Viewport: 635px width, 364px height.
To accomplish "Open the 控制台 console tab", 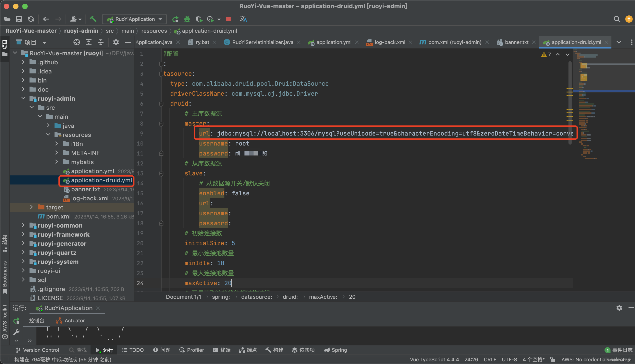I will click(37, 320).
